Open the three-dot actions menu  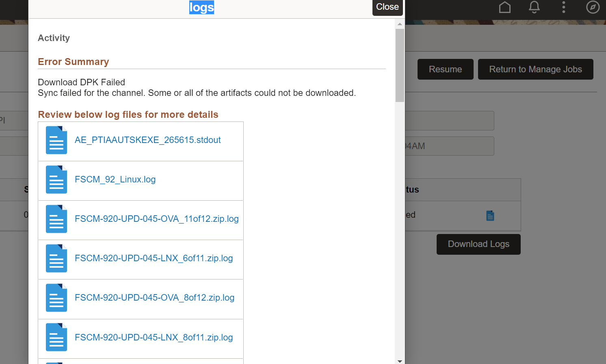click(x=564, y=7)
